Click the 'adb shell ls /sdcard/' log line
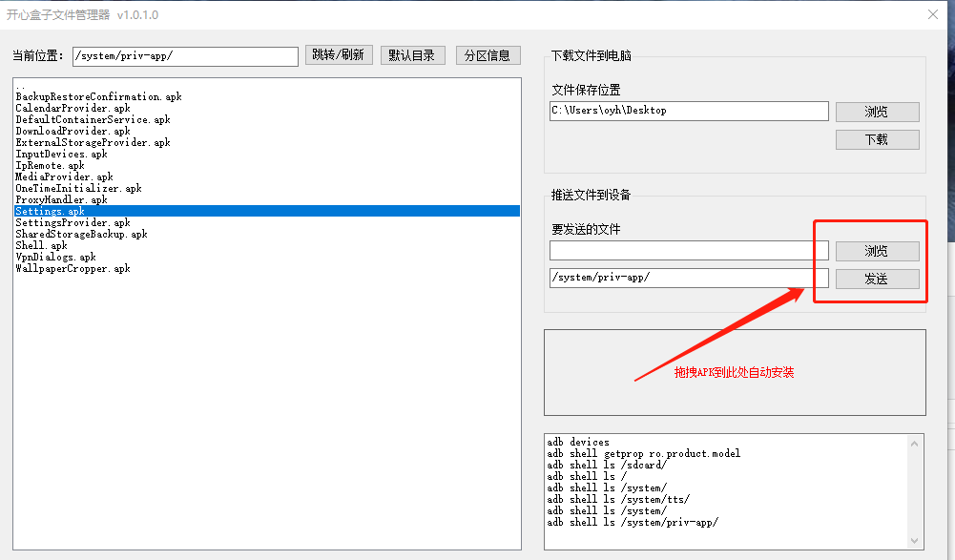The image size is (955, 560). (607, 465)
